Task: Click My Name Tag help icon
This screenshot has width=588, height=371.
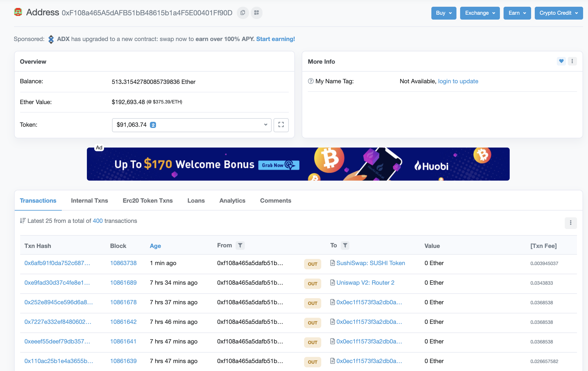Action: pos(311,81)
